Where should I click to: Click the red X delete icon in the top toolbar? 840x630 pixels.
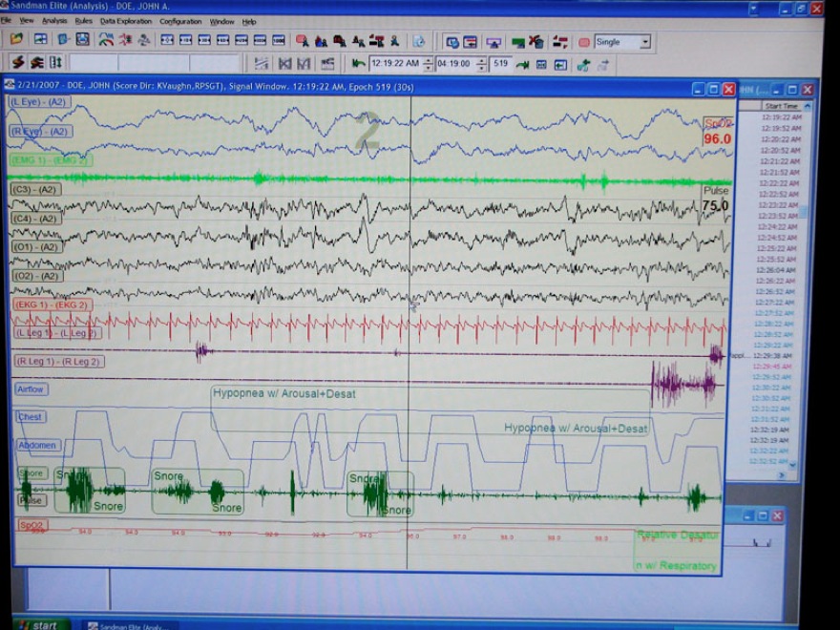pyautogui.click(x=535, y=42)
